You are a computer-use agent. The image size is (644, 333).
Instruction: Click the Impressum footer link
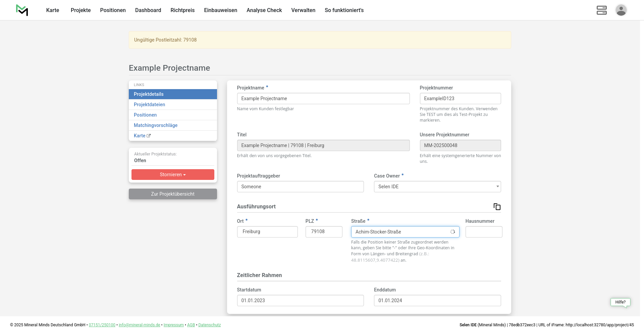click(173, 325)
